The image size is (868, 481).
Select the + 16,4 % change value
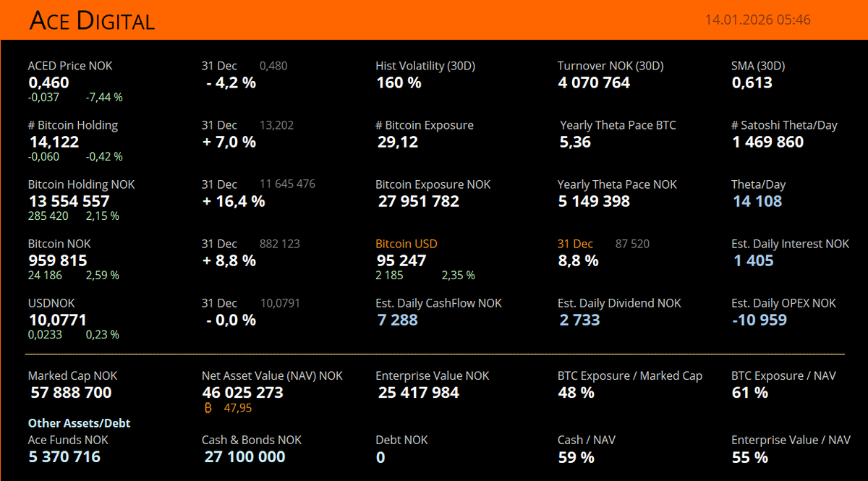coord(234,201)
